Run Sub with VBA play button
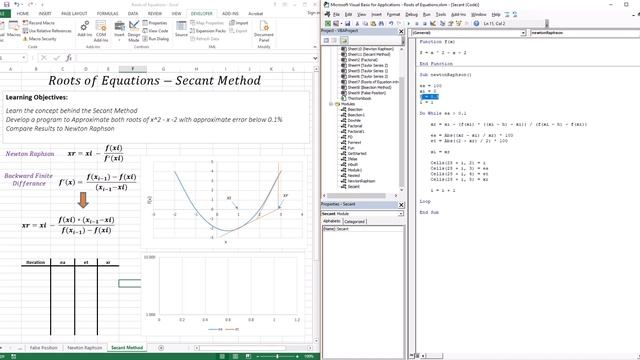 click(x=408, y=24)
